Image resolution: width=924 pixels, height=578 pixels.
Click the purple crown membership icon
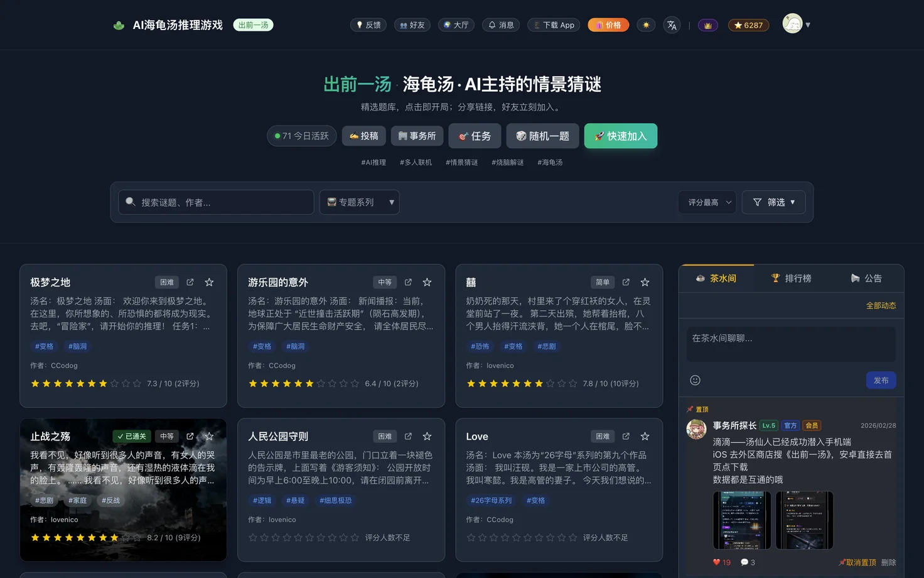point(708,25)
